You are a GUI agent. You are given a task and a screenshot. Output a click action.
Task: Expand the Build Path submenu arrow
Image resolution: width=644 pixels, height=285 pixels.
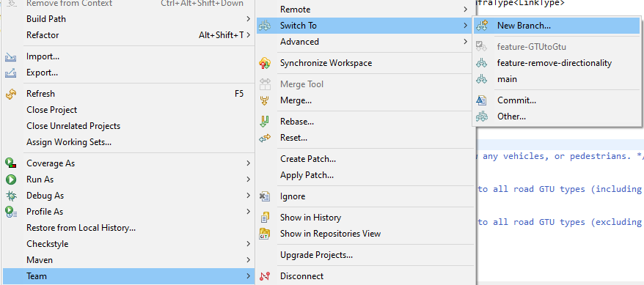click(x=249, y=19)
